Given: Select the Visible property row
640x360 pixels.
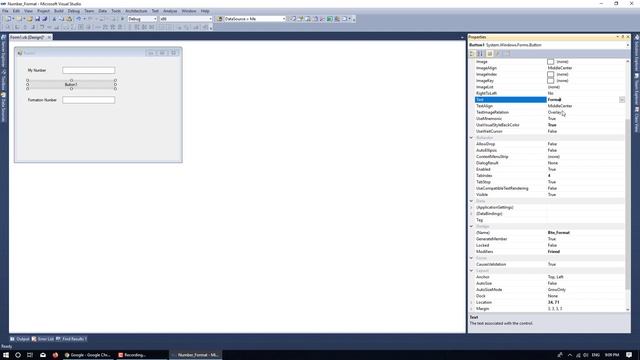Looking at the screenshot, I should 549,195.
